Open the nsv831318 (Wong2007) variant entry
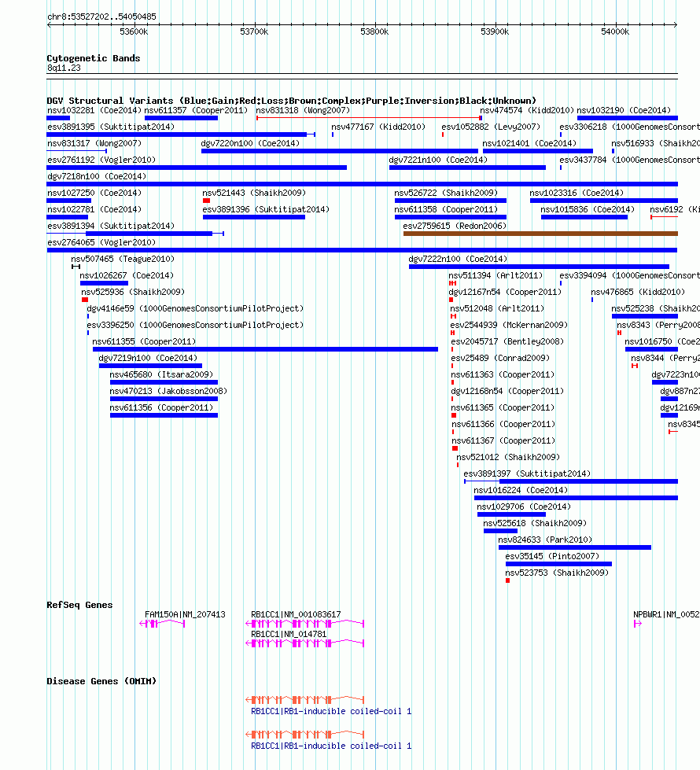 (303, 110)
